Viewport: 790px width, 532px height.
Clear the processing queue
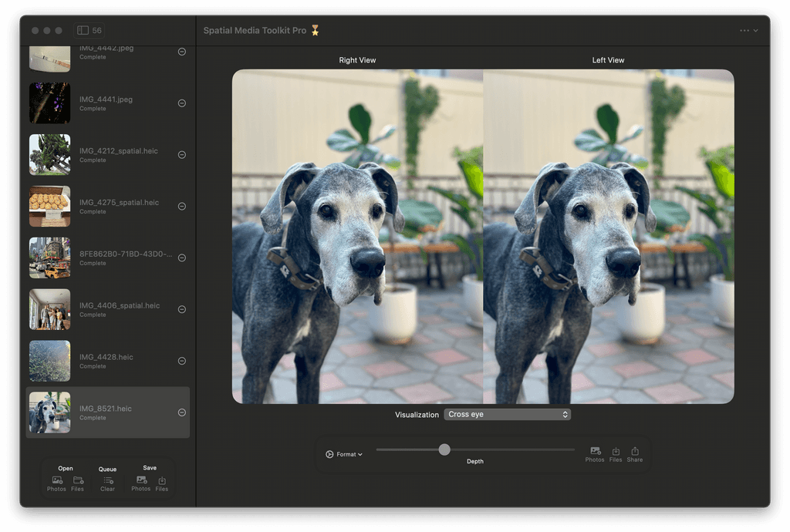click(107, 478)
